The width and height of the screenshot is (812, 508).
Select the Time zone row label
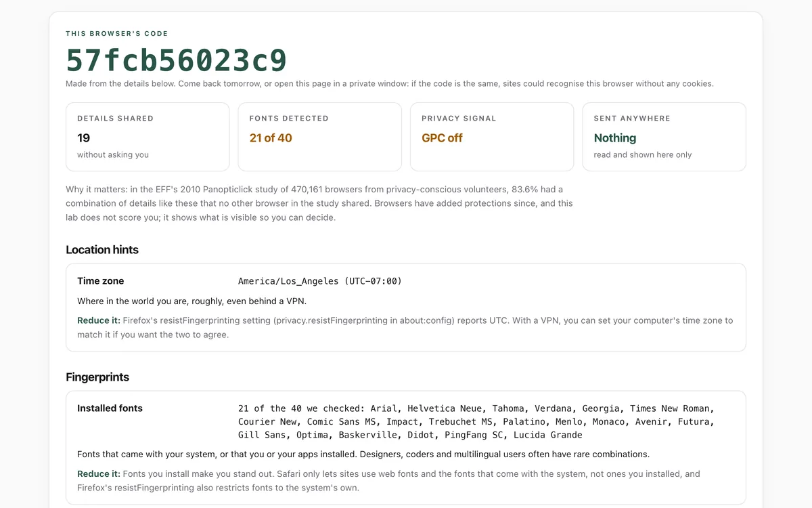101,280
